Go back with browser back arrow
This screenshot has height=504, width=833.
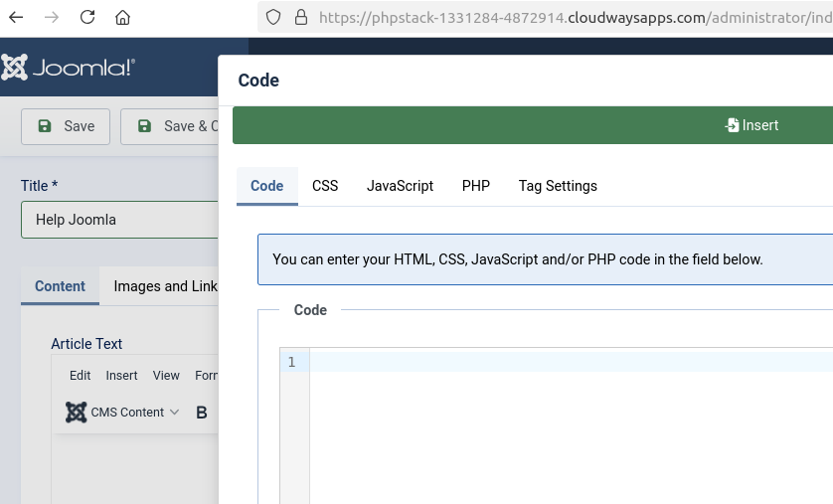(17, 18)
